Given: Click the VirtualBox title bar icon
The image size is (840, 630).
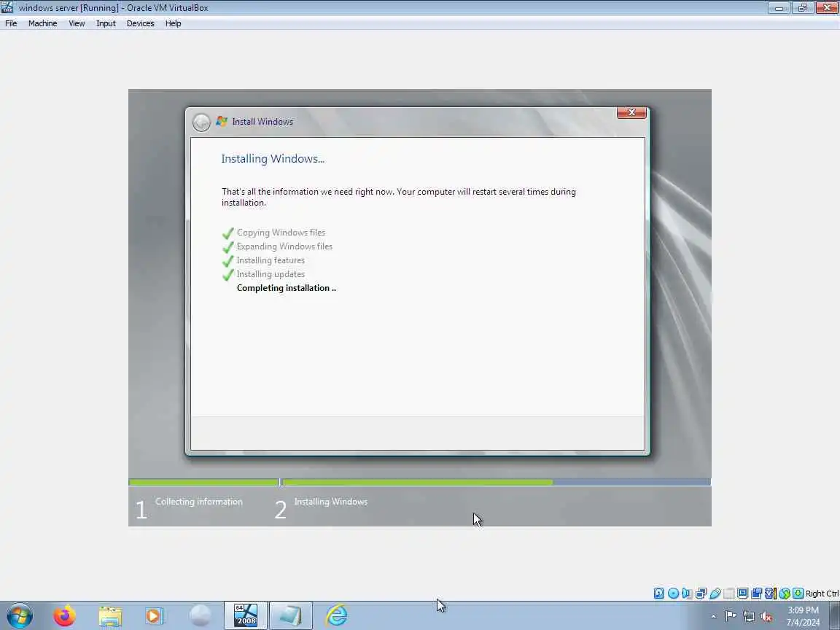Looking at the screenshot, I should [7, 7].
